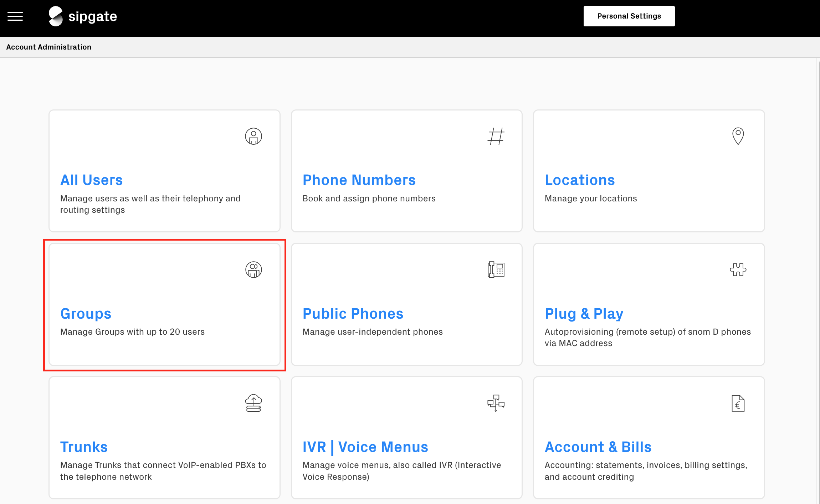Click the Locations map pin icon

click(738, 136)
